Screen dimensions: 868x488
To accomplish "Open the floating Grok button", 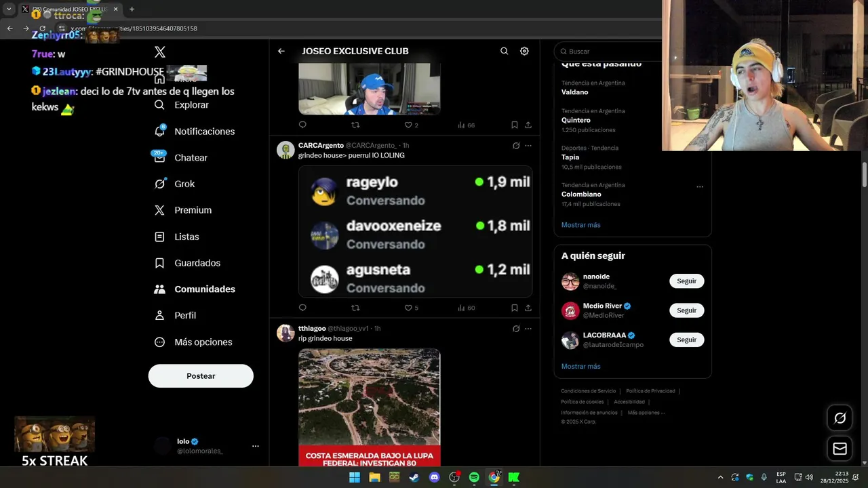I will 840,418.
